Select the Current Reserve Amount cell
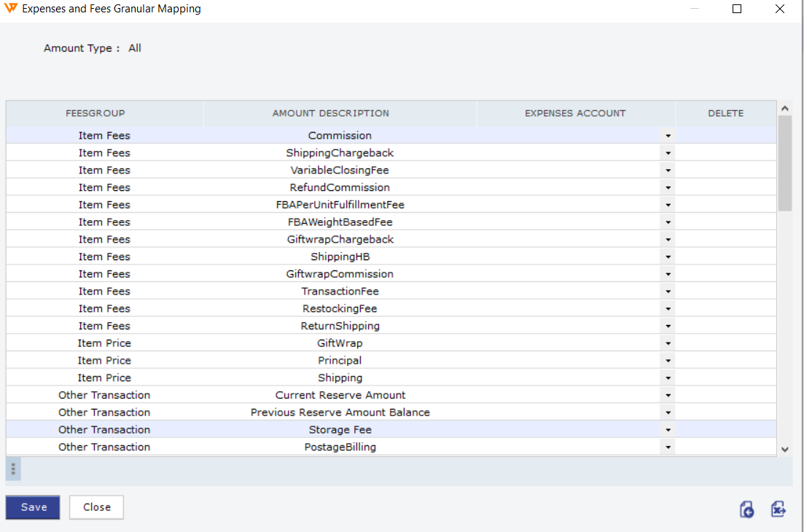The height and width of the screenshot is (532, 804). [340, 395]
